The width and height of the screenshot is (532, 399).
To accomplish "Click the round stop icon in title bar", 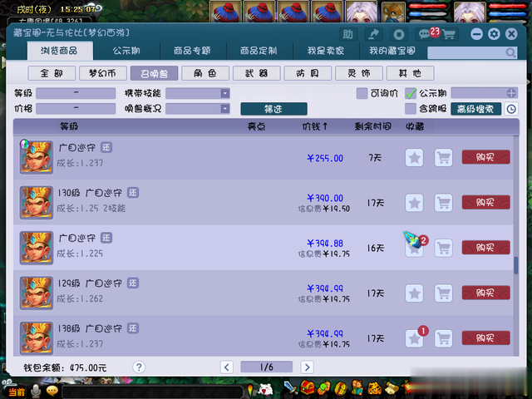I will point(399,34).
